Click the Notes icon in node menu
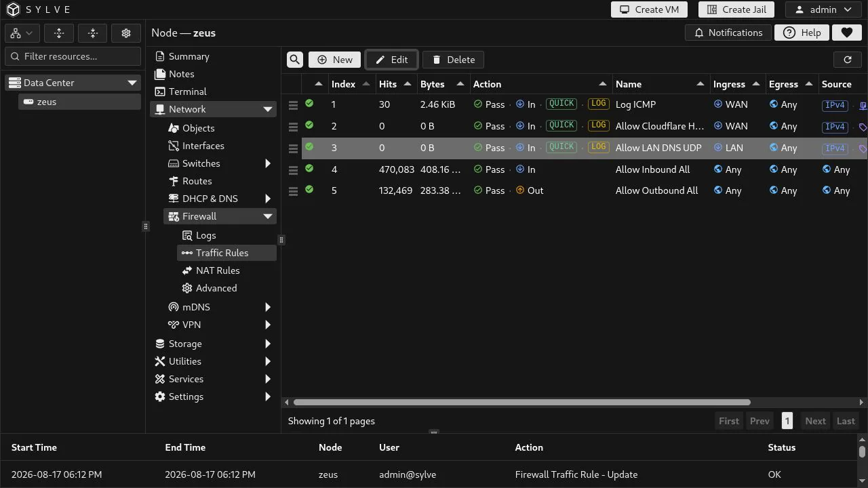 pos(160,74)
